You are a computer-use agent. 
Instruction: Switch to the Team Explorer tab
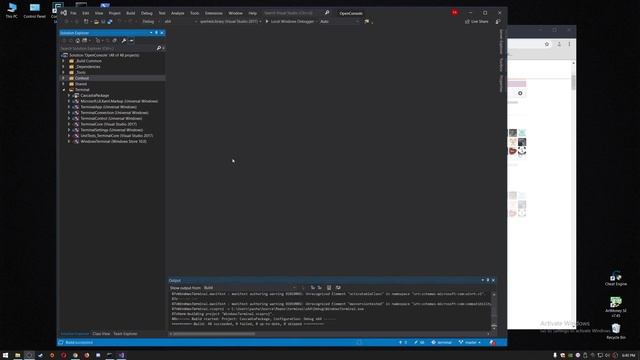click(x=125, y=334)
